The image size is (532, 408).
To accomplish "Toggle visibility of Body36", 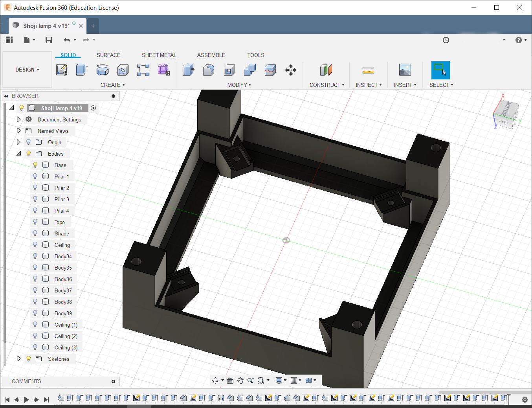I will coord(35,279).
